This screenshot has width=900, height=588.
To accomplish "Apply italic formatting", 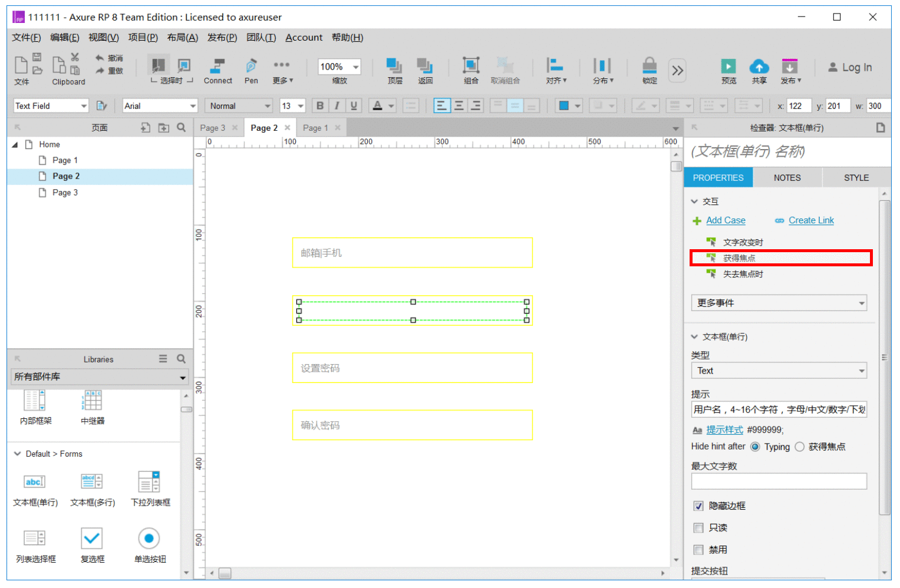I will 337,105.
